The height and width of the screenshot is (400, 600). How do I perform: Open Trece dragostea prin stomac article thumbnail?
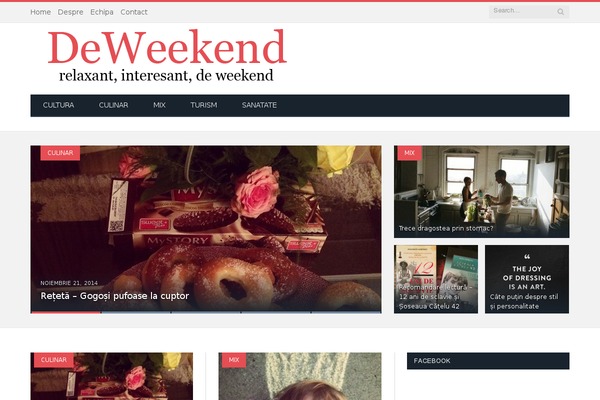point(481,191)
